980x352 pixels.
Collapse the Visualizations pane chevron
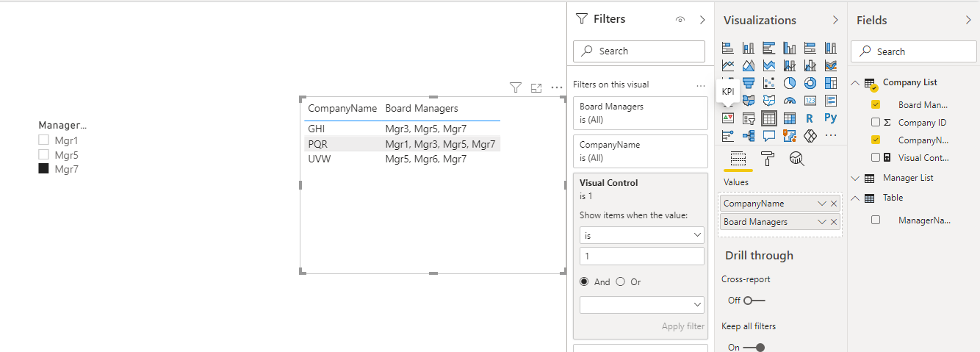(x=835, y=20)
